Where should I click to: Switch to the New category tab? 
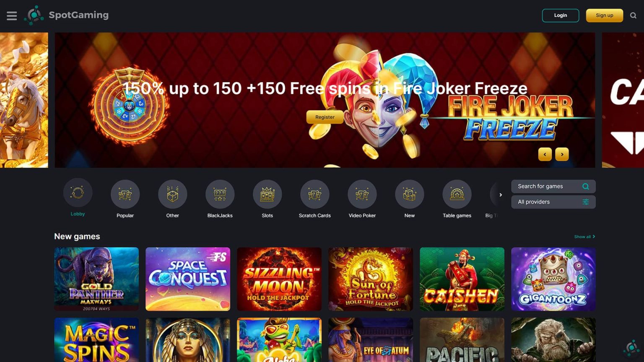[x=409, y=199]
